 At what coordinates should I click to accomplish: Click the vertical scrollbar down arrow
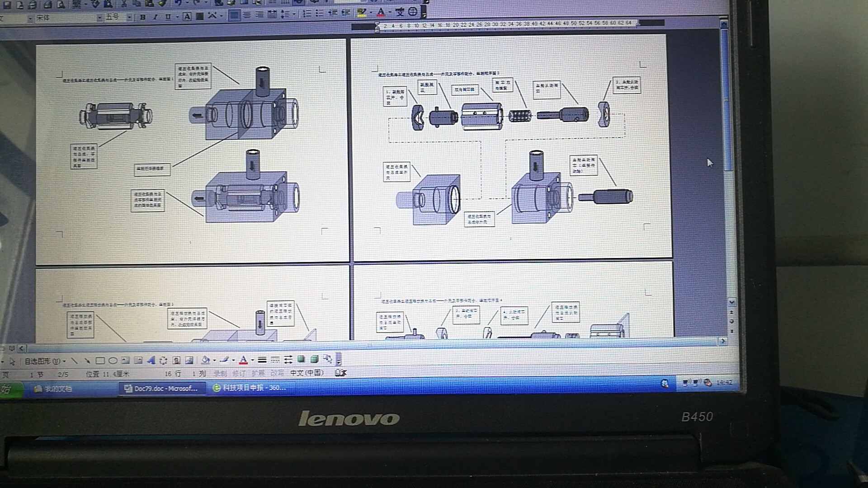731,302
